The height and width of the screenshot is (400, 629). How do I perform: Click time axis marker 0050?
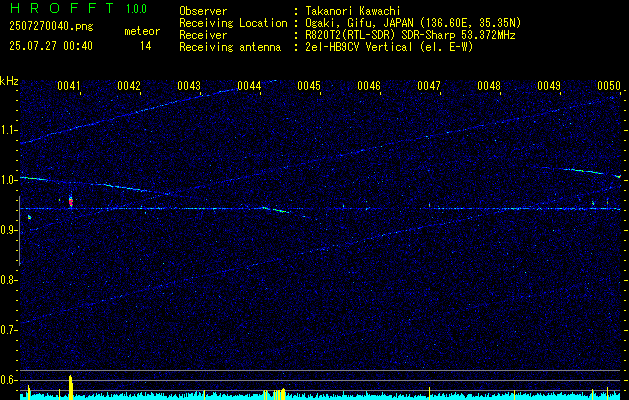point(609,85)
